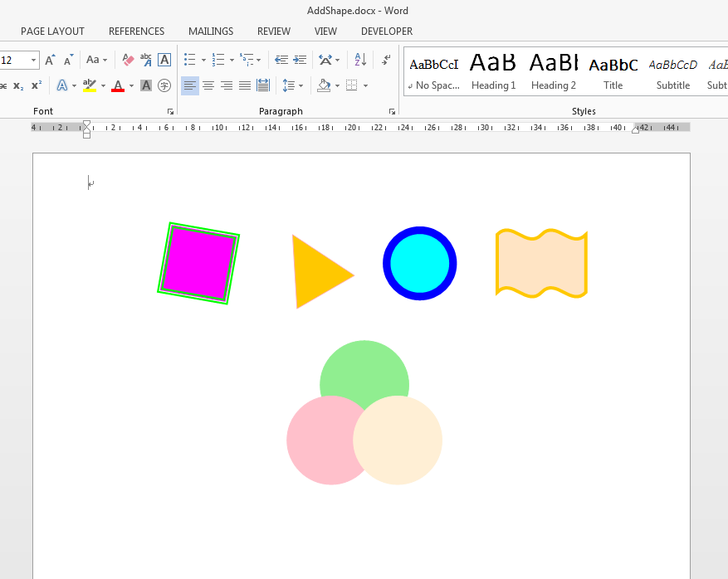Open the MAILINGS tab
Image resolution: width=728 pixels, height=579 pixels.
(211, 32)
